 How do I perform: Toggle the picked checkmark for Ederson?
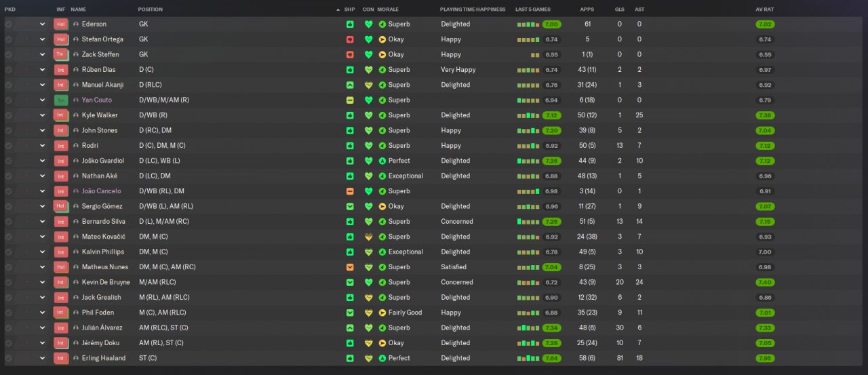point(8,24)
